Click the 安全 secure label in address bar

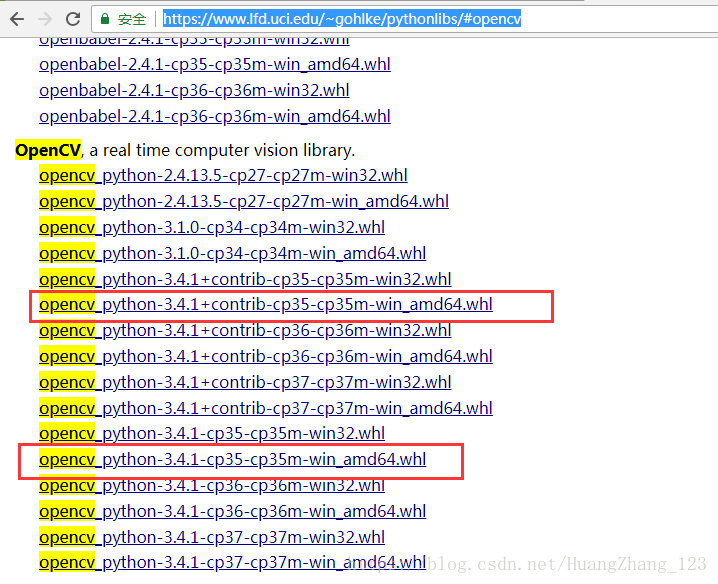(132, 19)
